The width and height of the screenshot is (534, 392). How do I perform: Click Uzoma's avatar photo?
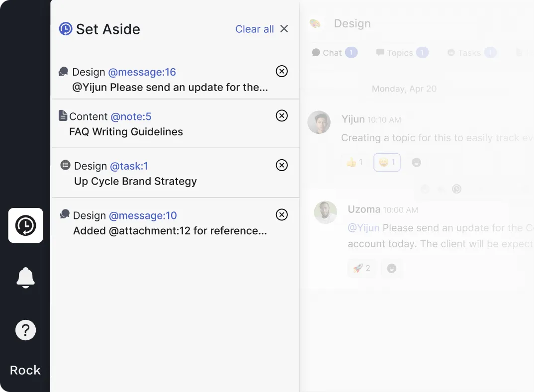tap(326, 212)
